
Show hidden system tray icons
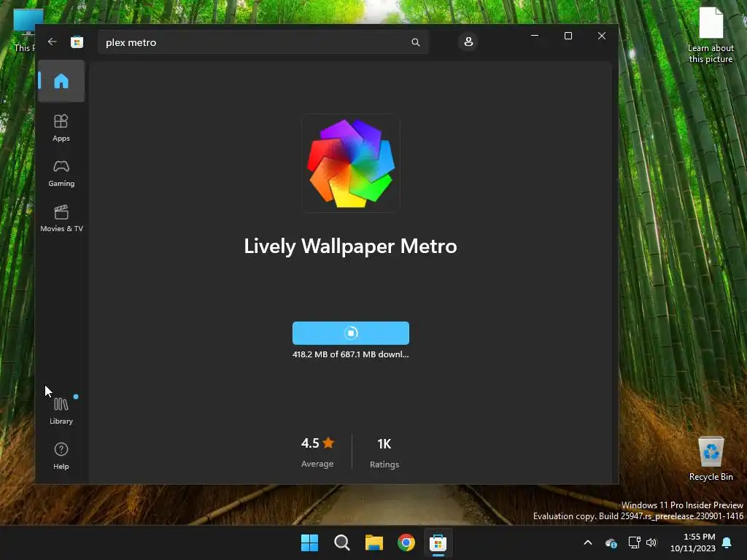[x=588, y=542]
